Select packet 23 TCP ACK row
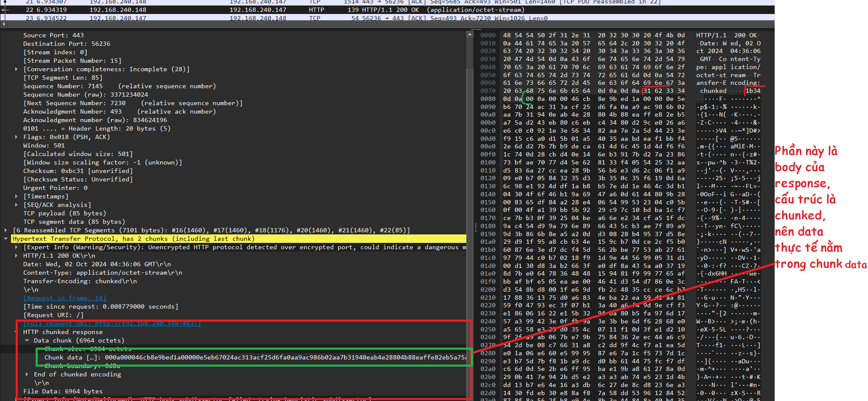868x401 pixels. pos(387,18)
